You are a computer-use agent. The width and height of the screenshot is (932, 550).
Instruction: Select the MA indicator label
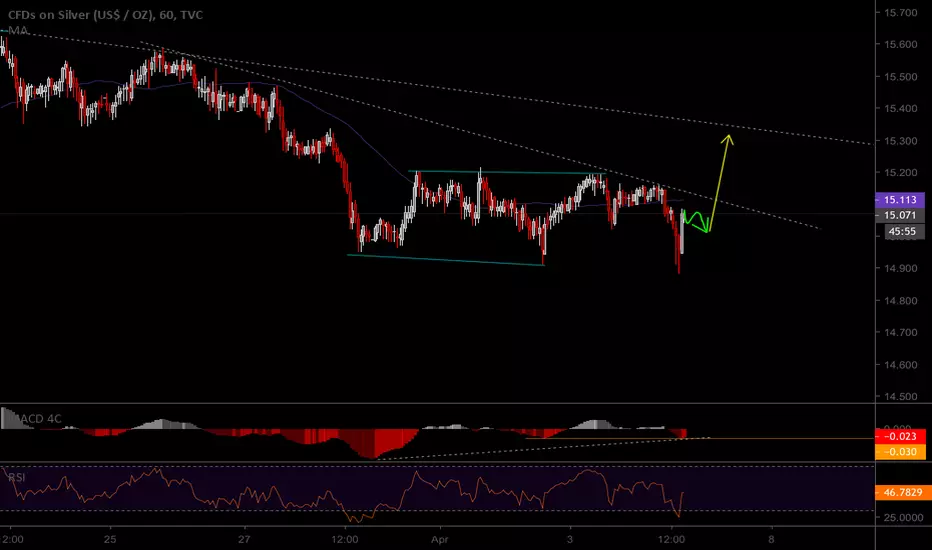[x=18, y=30]
